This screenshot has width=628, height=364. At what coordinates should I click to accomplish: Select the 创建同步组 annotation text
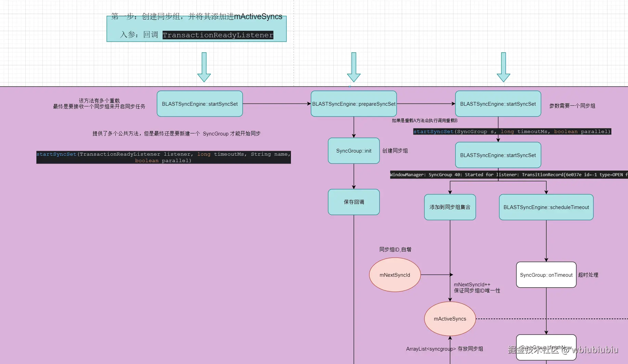click(x=395, y=151)
